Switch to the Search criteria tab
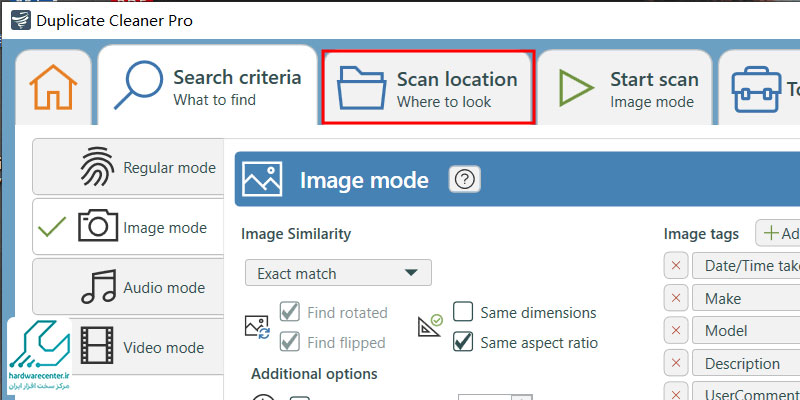The width and height of the screenshot is (800, 400). (208, 85)
